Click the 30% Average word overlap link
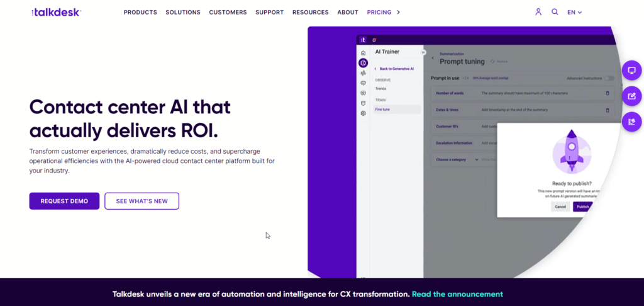The image size is (644, 306). tap(491, 78)
